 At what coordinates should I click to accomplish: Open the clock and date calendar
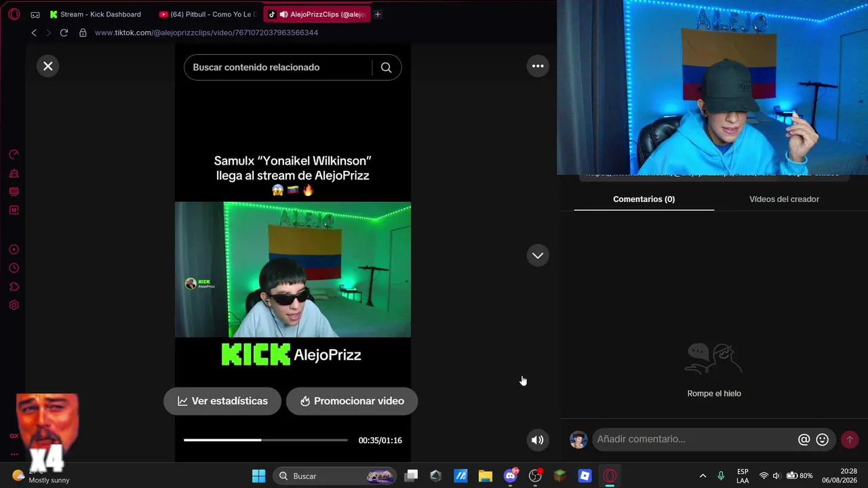click(x=839, y=476)
